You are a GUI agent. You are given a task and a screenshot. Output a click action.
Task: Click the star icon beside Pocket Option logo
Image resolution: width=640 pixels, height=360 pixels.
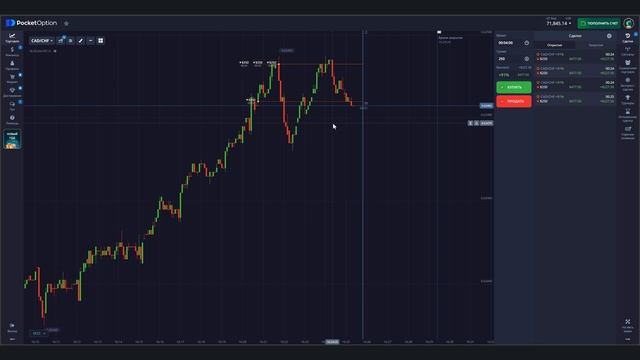point(67,23)
